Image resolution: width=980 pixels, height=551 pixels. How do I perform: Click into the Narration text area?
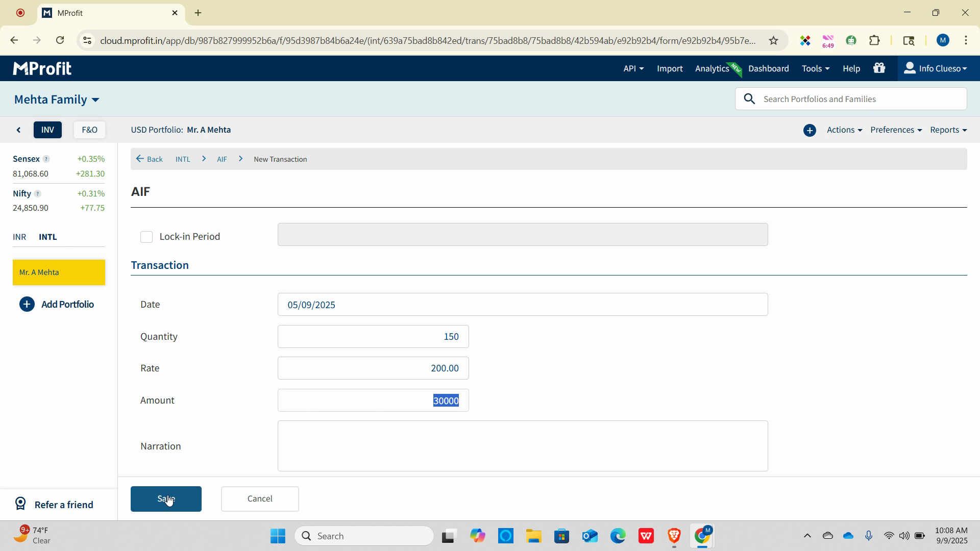(x=522, y=445)
